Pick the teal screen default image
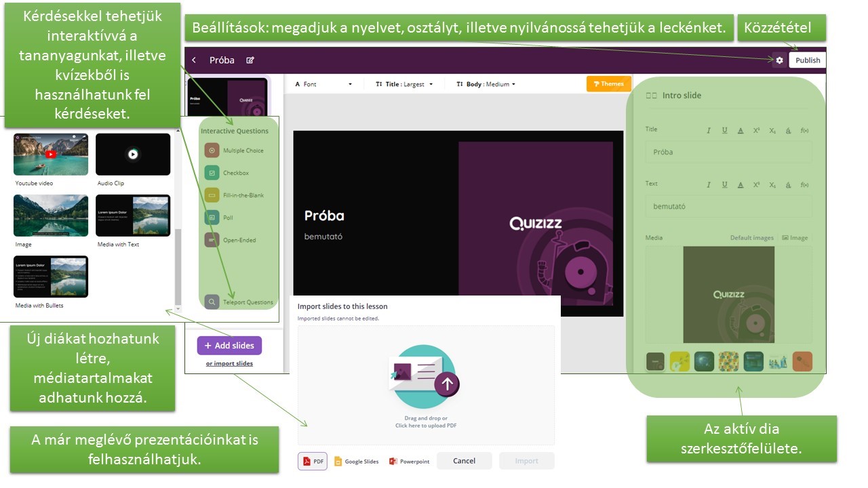Viewport: 868px width, 488px height. coord(753,361)
